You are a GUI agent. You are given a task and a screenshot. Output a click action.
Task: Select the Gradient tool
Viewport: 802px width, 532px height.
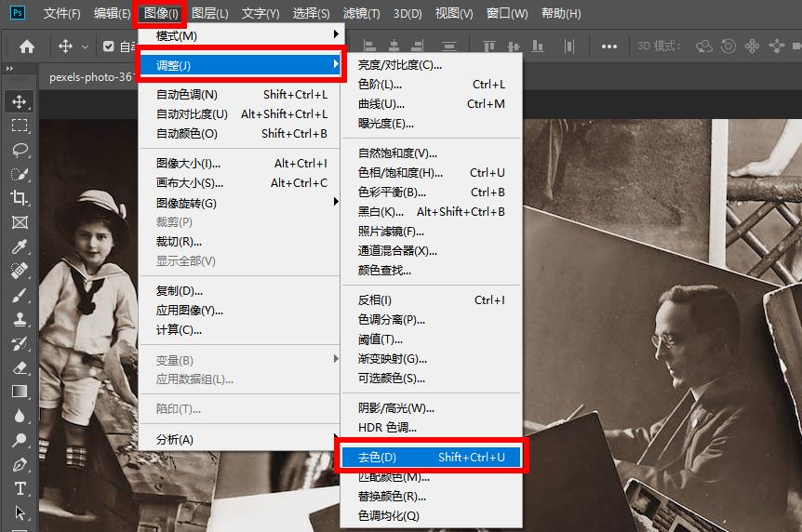[x=20, y=392]
